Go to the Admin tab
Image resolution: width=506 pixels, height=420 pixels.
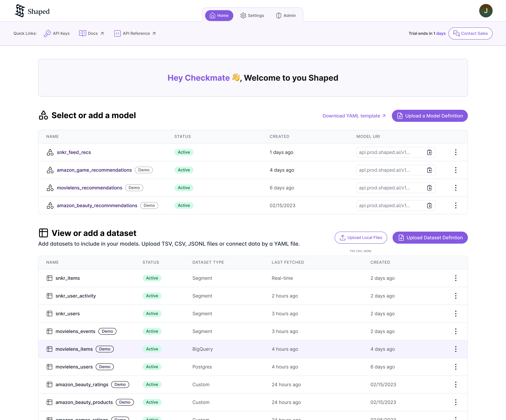pos(286,15)
